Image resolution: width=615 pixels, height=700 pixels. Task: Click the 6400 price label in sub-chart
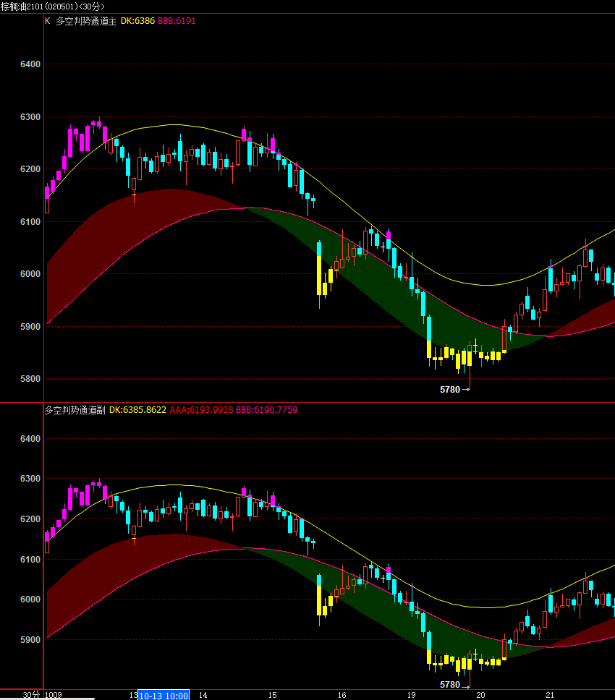(x=30, y=439)
